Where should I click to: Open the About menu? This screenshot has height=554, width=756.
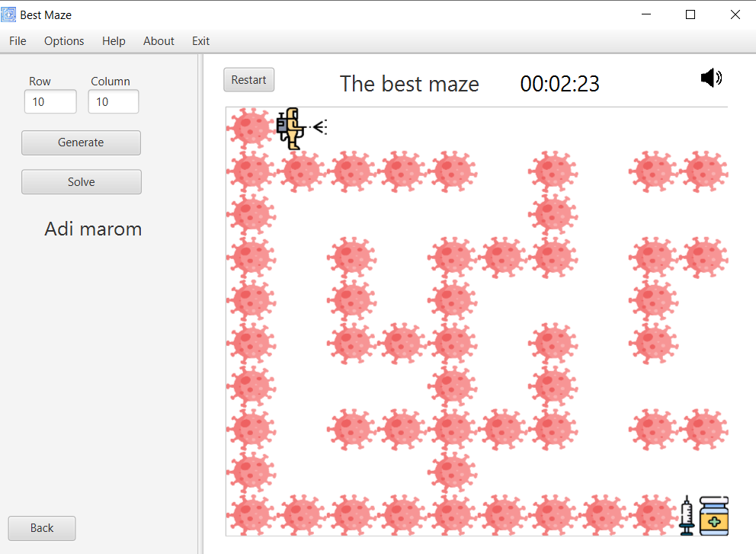(159, 41)
